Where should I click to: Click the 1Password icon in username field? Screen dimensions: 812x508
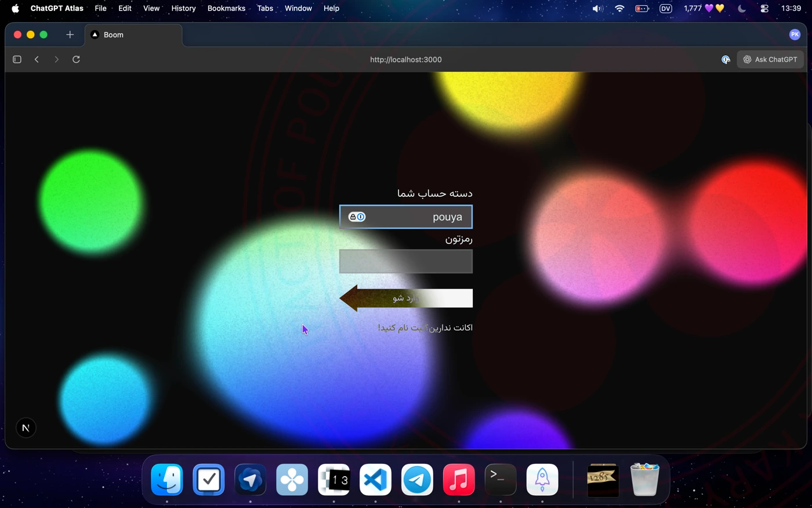point(357,217)
